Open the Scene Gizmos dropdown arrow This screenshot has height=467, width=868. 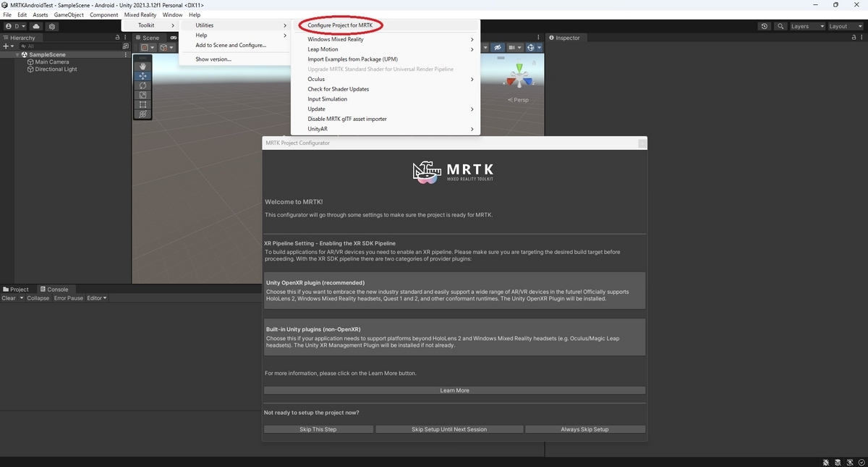point(539,48)
